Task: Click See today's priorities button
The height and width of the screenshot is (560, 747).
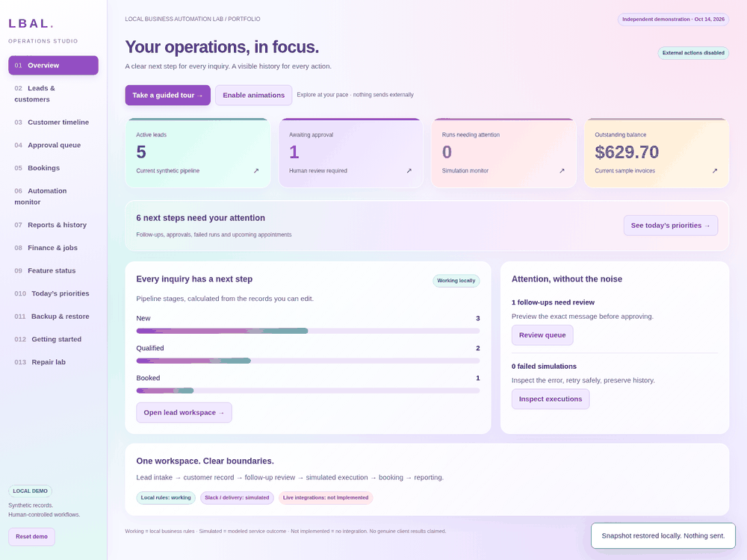Action: pos(670,225)
